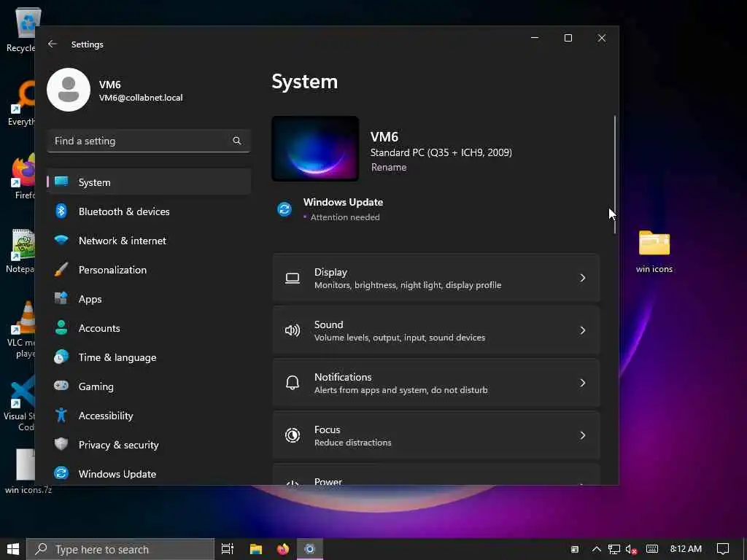
Task: Select the Network Wi-Fi icon in sidebar
Action: [x=61, y=240]
